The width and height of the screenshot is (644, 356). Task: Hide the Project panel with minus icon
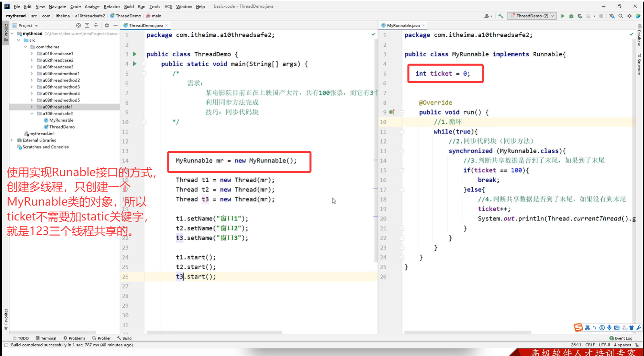[115, 25]
